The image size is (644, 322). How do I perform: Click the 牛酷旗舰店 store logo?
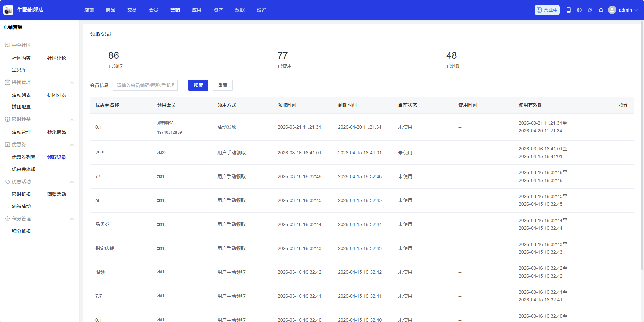[8, 10]
